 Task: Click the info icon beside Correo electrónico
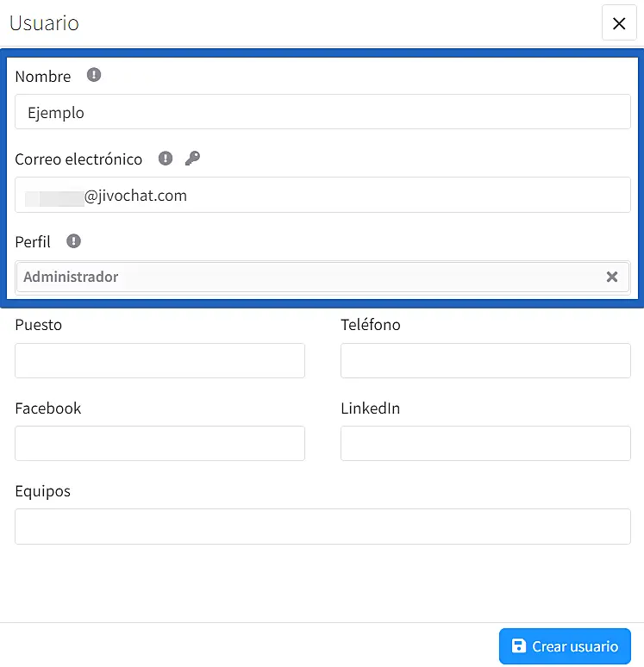click(166, 159)
